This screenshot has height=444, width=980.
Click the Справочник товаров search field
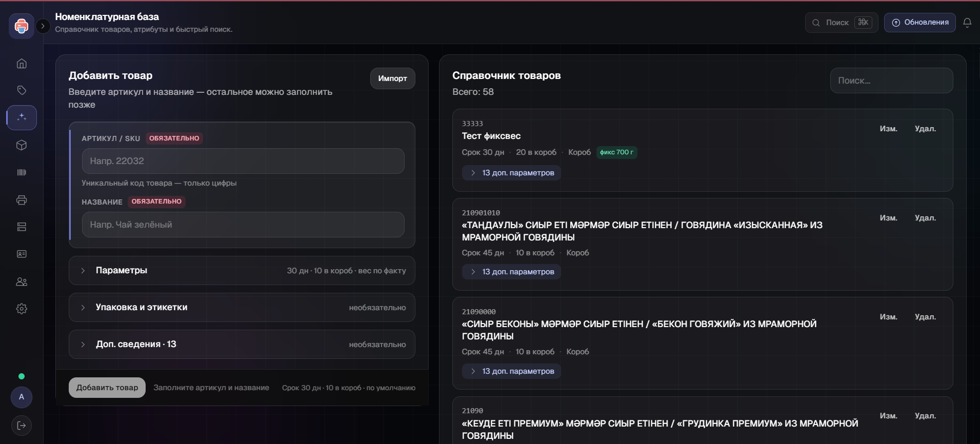tap(891, 80)
